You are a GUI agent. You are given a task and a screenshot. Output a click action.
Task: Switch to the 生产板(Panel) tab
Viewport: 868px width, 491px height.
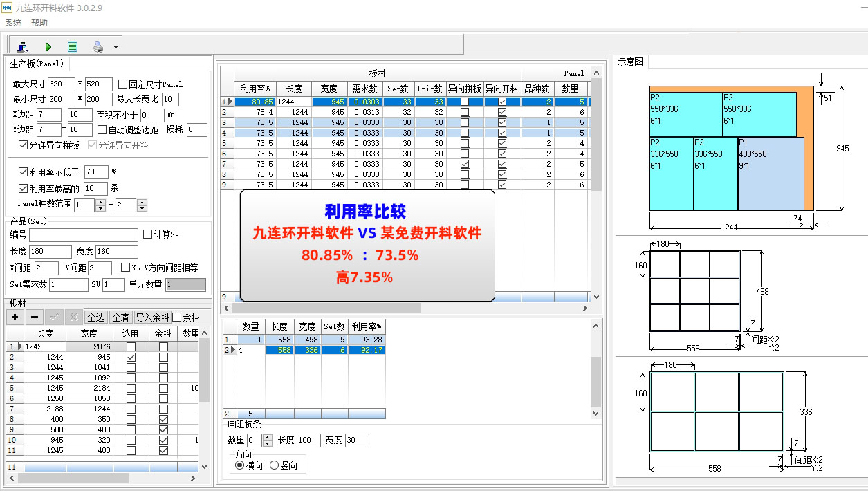[x=38, y=64]
